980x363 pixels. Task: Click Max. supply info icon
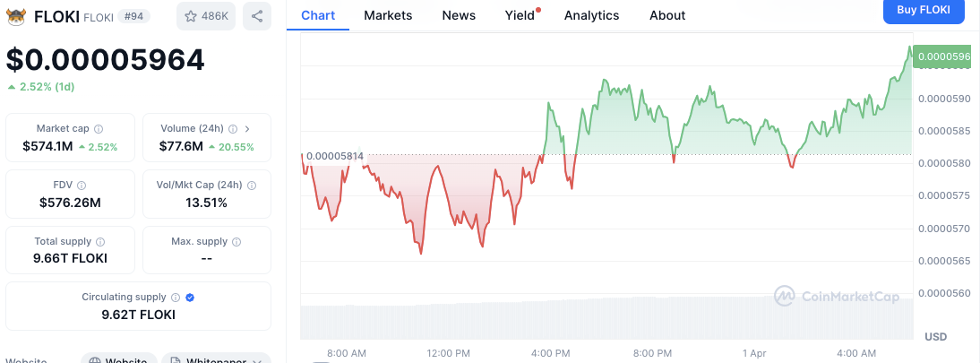235,242
